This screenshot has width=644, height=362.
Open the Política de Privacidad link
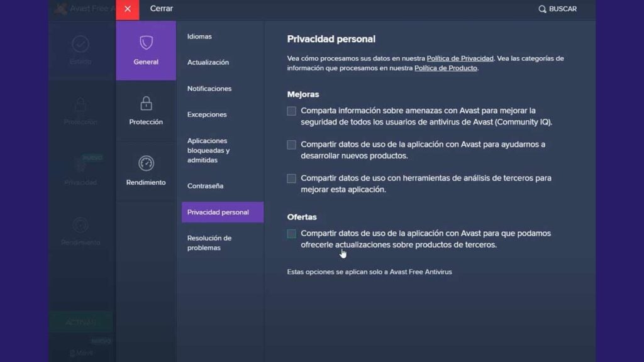[x=460, y=58]
